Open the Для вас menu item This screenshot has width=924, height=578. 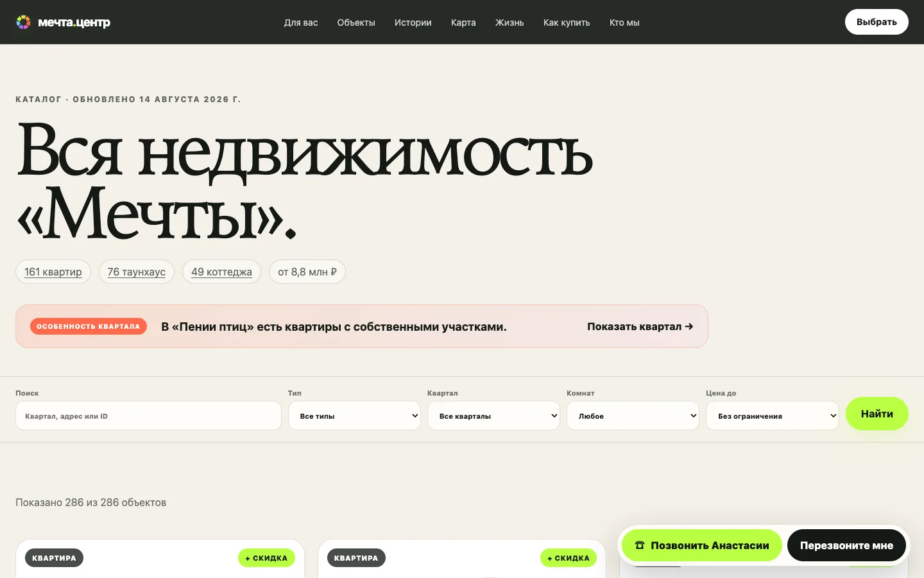pyautogui.click(x=301, y=22)
